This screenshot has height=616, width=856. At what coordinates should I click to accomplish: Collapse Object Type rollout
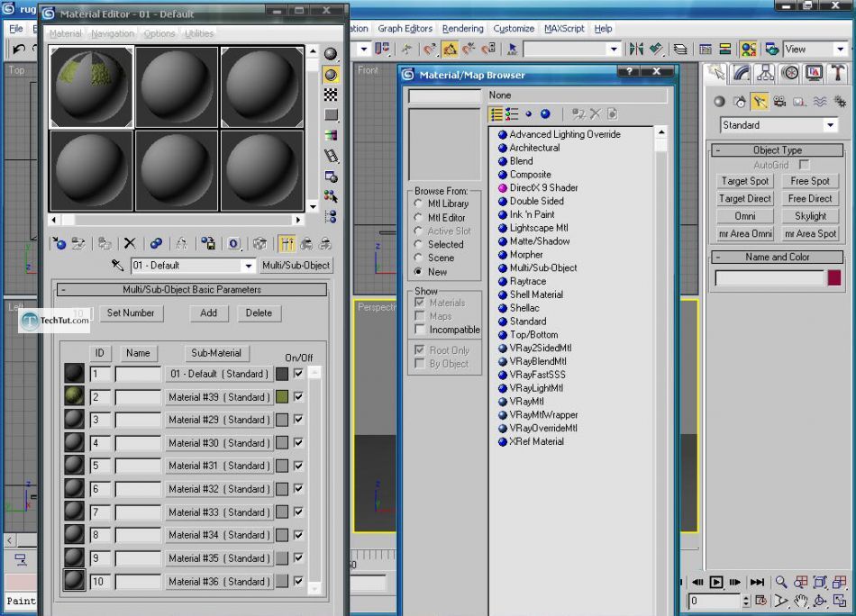click(777, 150)
